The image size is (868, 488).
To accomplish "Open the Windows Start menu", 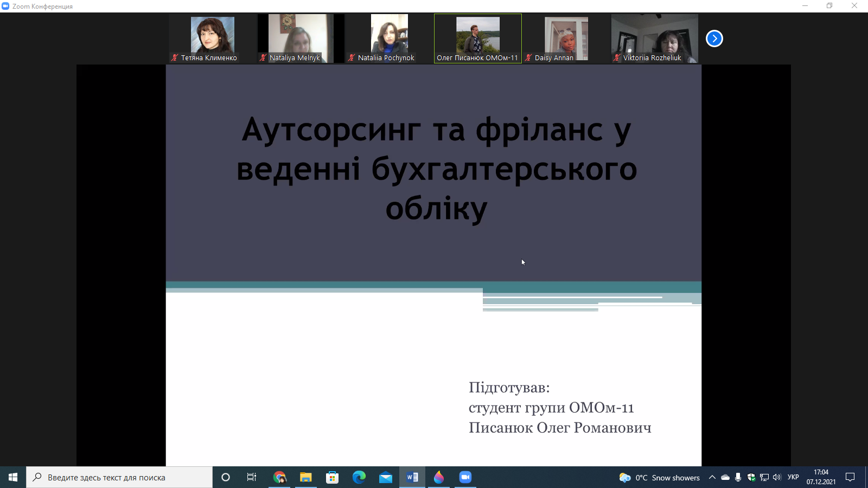I will 13,477.
